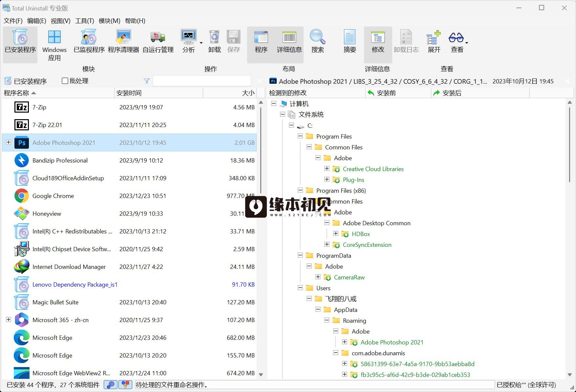Viewport: 576px width, 392px height.
Task: Open the 分析 dropdown arrow
Action: (x=201, y=43)
